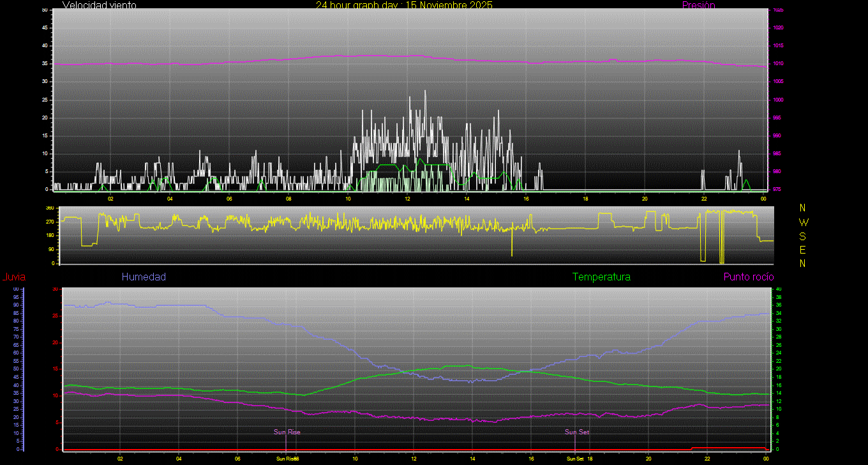Image resolution: width=868 pixels, height=465 pixels.
Task: Click the 'E' compass direction letter
Action: tap(803, 250)
